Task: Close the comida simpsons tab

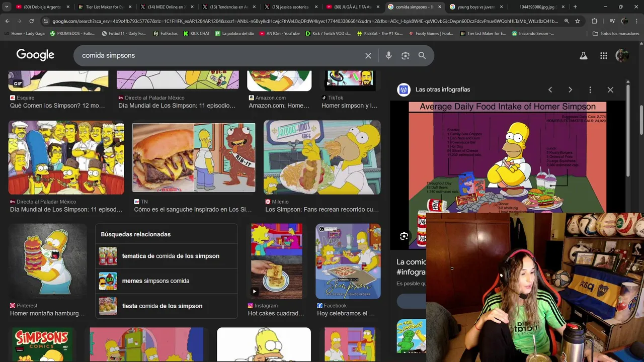Action: coord(439,7)
